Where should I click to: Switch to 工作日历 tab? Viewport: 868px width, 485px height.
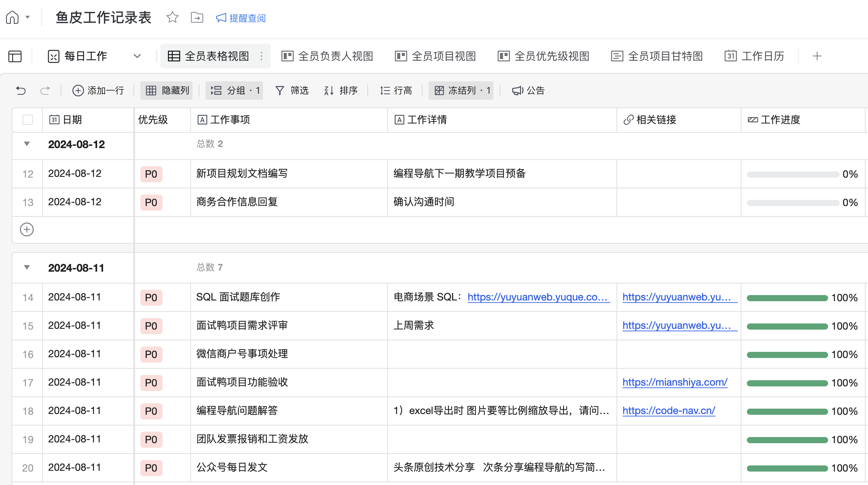[x=754, y=56]
